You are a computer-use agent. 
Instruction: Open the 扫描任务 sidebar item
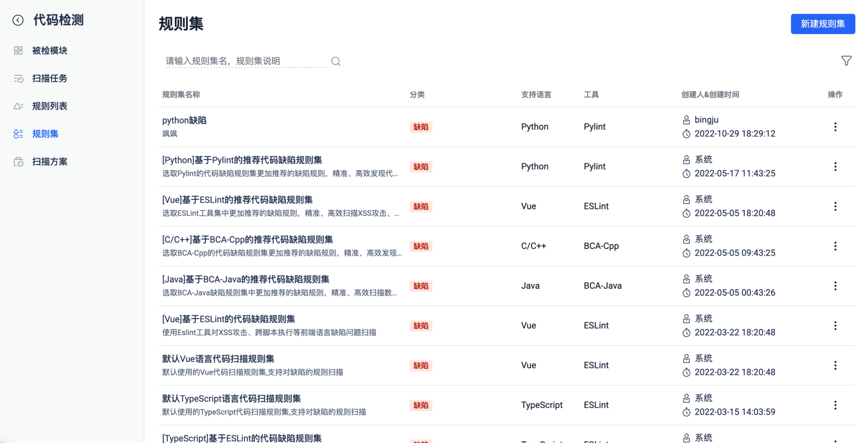(49, 79)
